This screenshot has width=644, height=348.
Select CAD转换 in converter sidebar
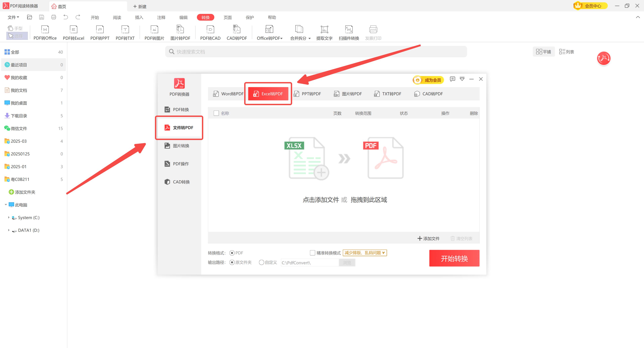[x=179, y=182]
